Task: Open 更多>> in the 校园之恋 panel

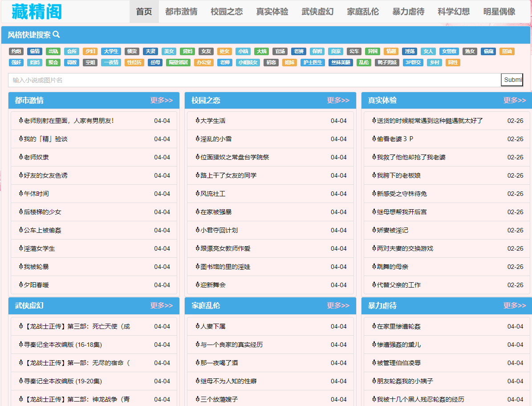Action: click(x=338, y=100)
